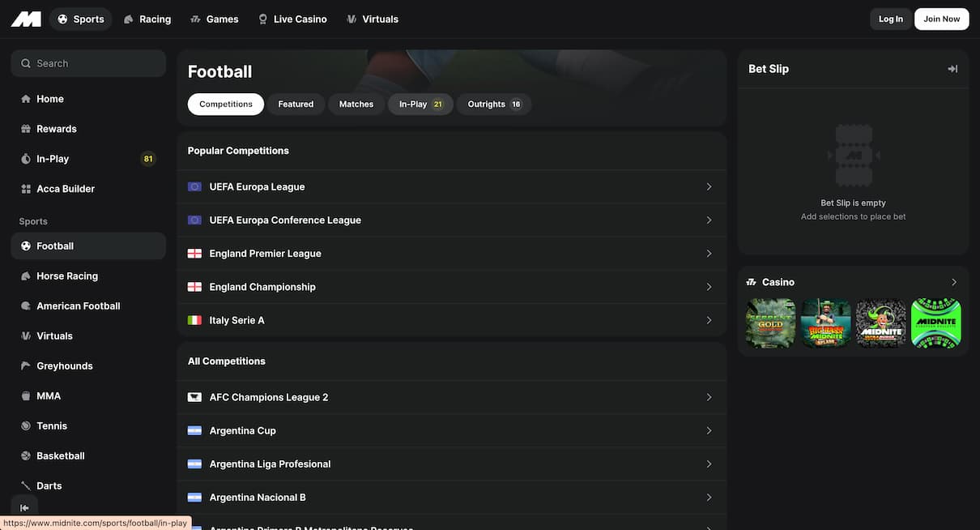Expand the UEFA Europa League competition
This screenshot has width=980, height=530.
click(451, 187)
